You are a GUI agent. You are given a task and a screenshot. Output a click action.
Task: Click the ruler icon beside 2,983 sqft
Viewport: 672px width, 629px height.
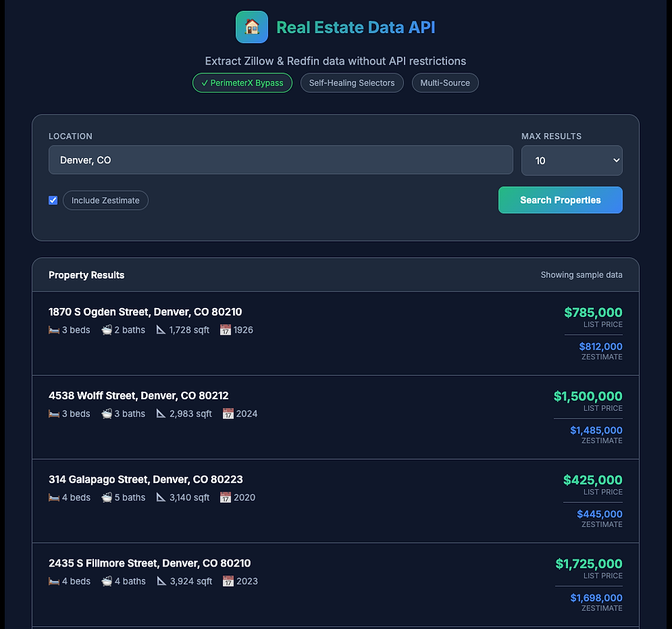[x=160, y=414]
